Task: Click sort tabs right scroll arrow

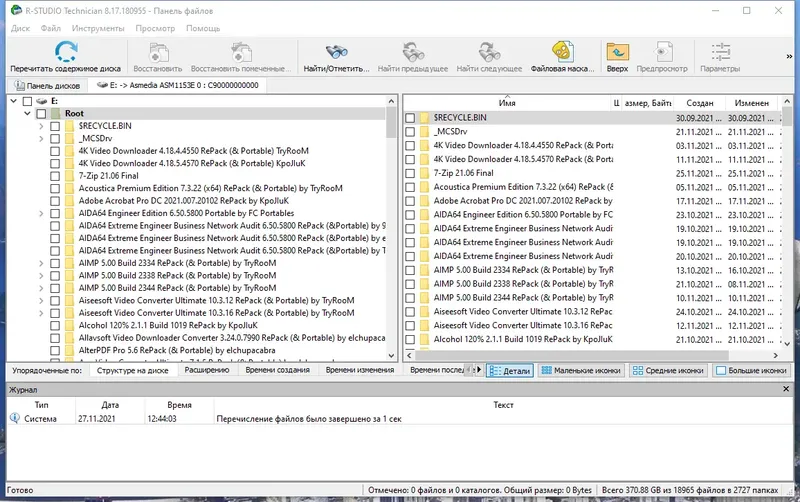Action: (479, 370)
